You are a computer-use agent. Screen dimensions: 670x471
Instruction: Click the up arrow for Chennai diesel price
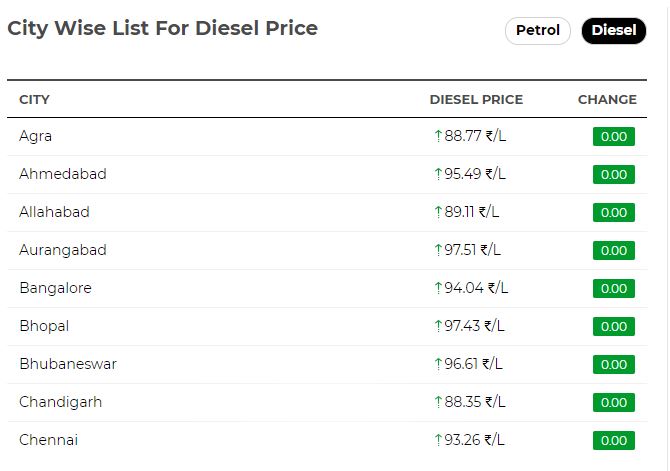438,440
